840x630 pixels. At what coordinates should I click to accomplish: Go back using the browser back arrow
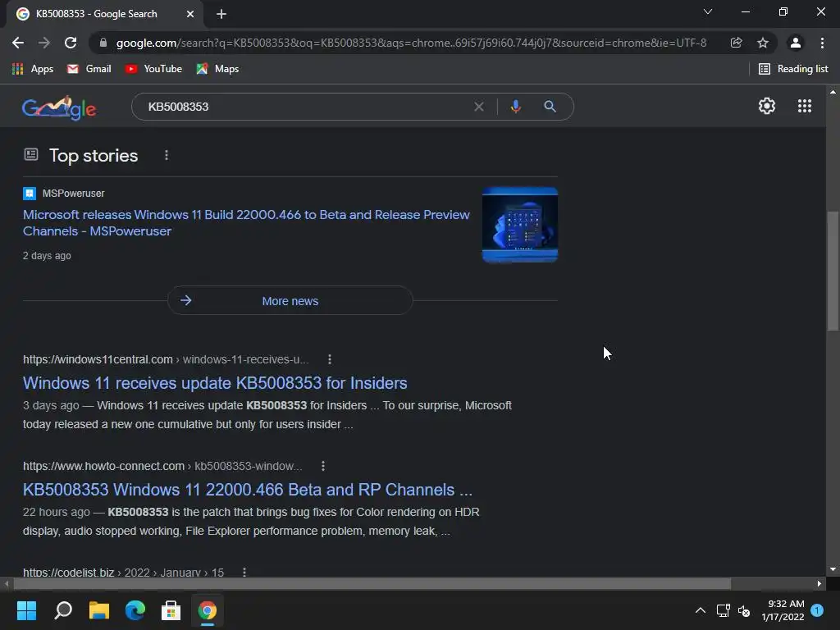18,43
